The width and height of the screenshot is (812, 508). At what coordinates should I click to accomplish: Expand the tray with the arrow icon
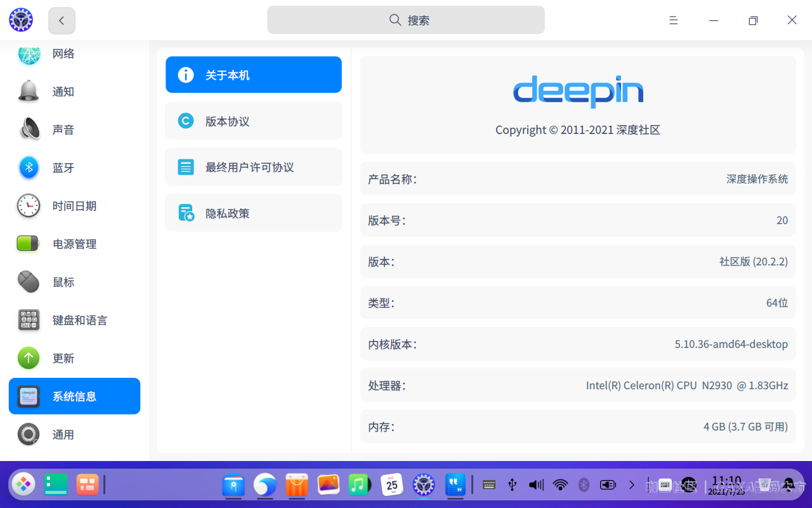point(632,485)
